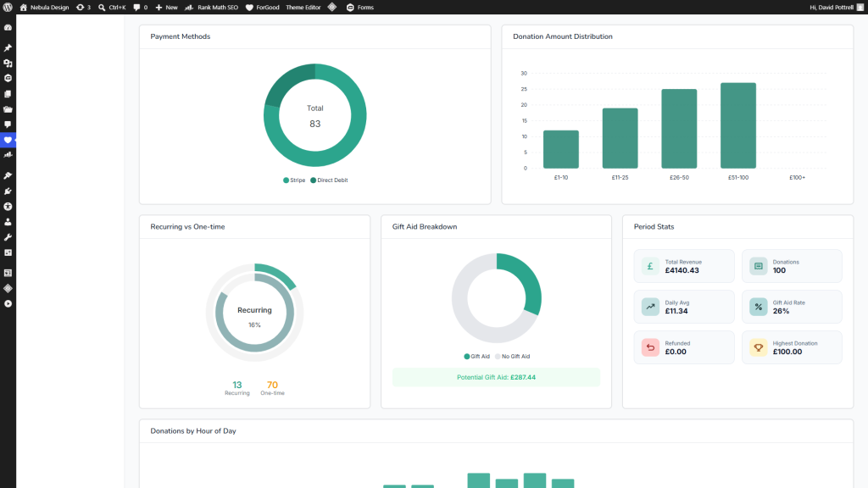Click the £0.00 Refunded value

tap(676, 352)
